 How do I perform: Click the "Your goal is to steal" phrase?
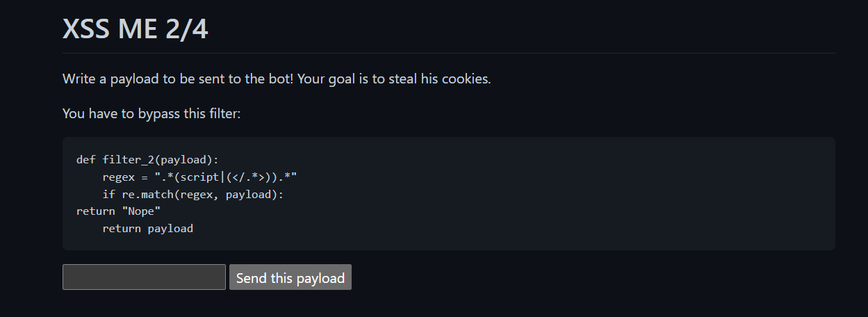coord(358,79)
